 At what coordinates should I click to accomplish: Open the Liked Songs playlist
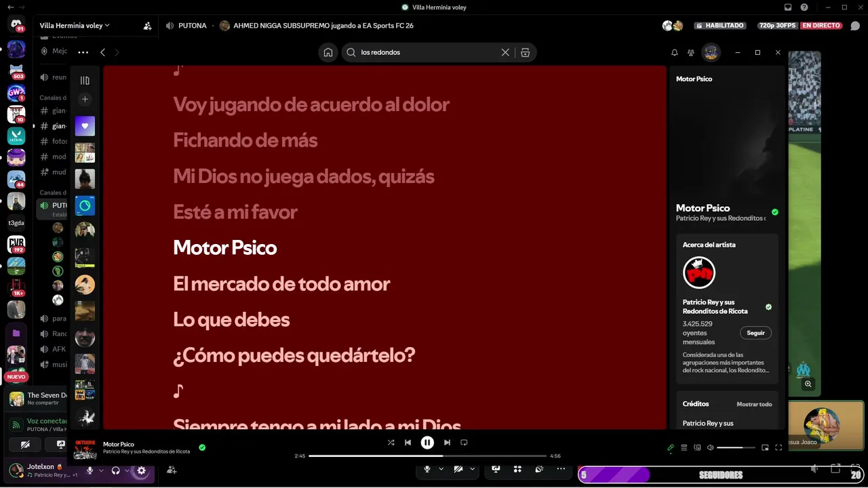click(x=85, y=126)
